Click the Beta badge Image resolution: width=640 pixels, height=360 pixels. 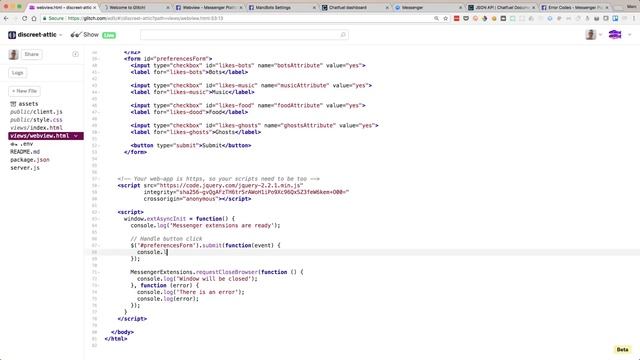tap(622, 349)
